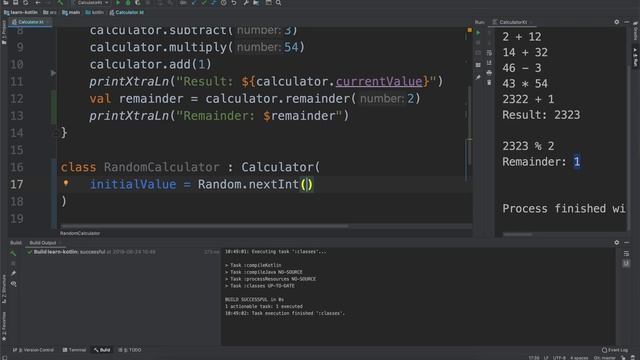Click the Build hammer icon in top toolbar
Screen dimensions: 640x360
coord(60,3)
